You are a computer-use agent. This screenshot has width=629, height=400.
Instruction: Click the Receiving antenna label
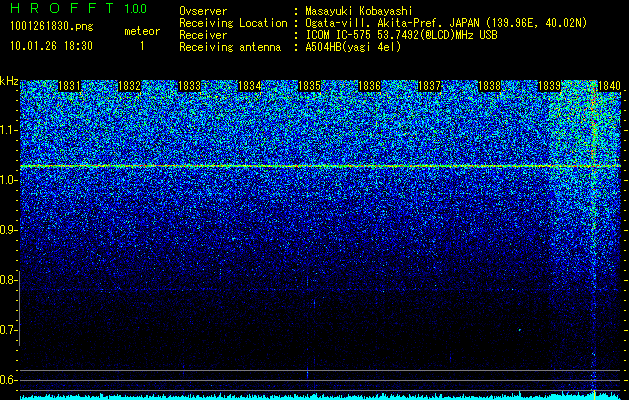(230, 47)
